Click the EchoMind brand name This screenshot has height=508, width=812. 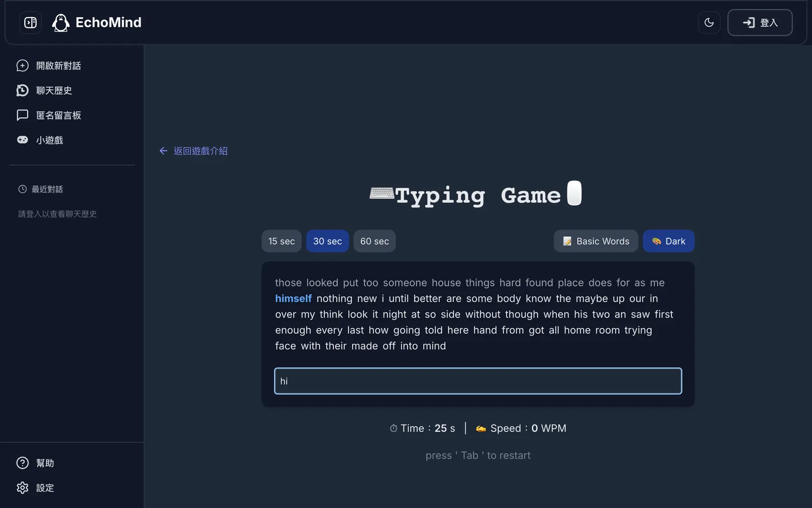pyautogui.click(x=109, y=22)
